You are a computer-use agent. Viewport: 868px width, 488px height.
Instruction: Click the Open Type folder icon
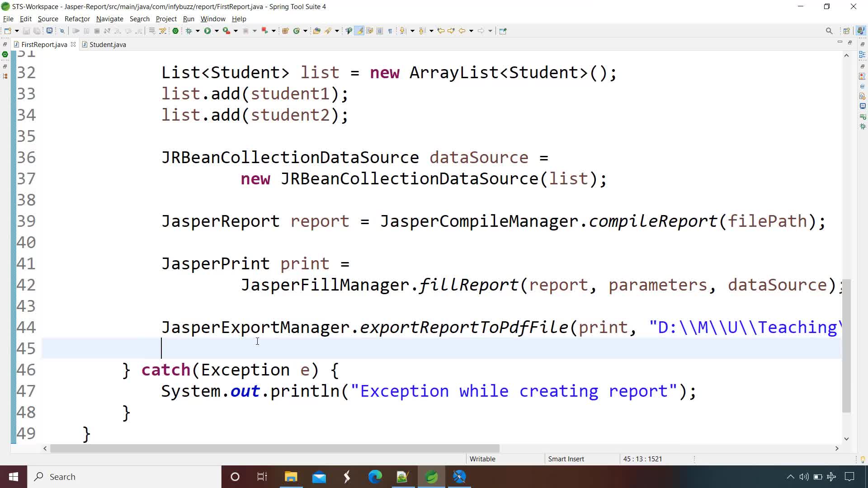[x=317, y=31]
